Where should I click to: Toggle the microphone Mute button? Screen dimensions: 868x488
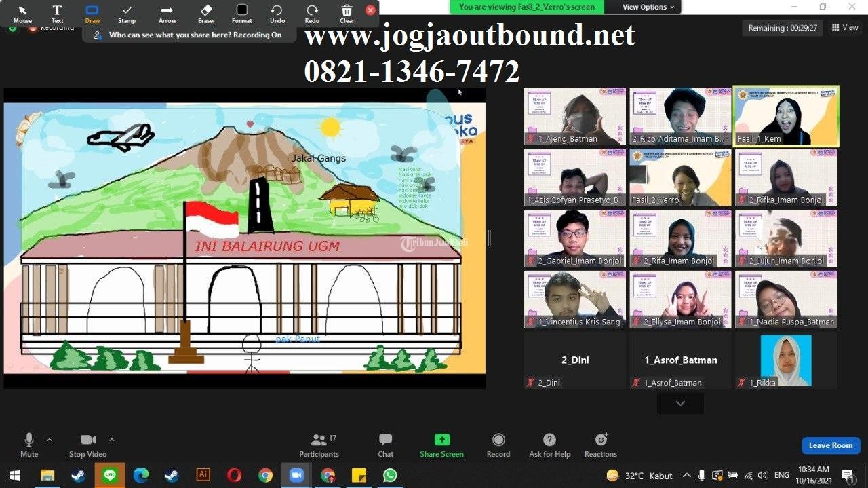[29, 445]
